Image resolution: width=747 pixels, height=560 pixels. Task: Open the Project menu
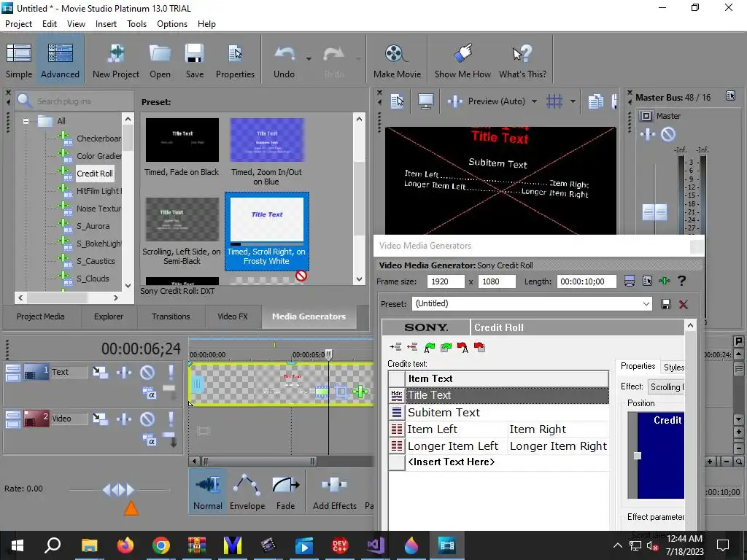[18, 24]
